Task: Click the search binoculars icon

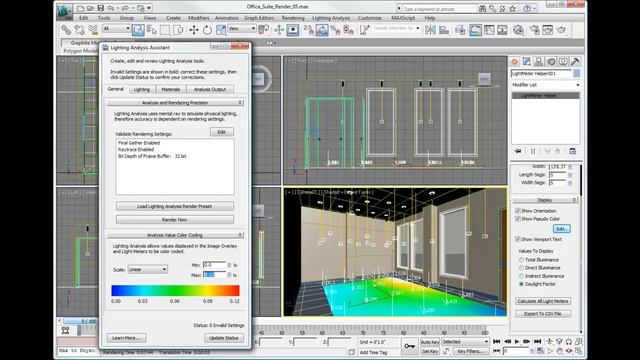Action: (482, 8)
